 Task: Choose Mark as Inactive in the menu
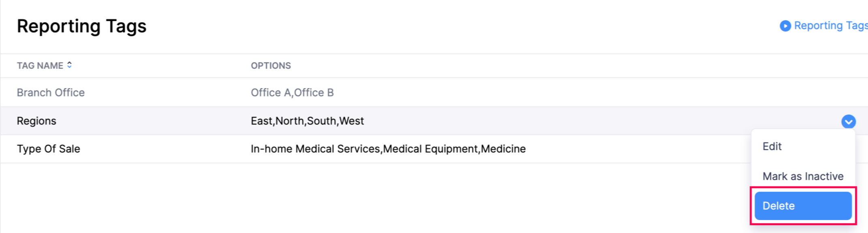(803, 176)
